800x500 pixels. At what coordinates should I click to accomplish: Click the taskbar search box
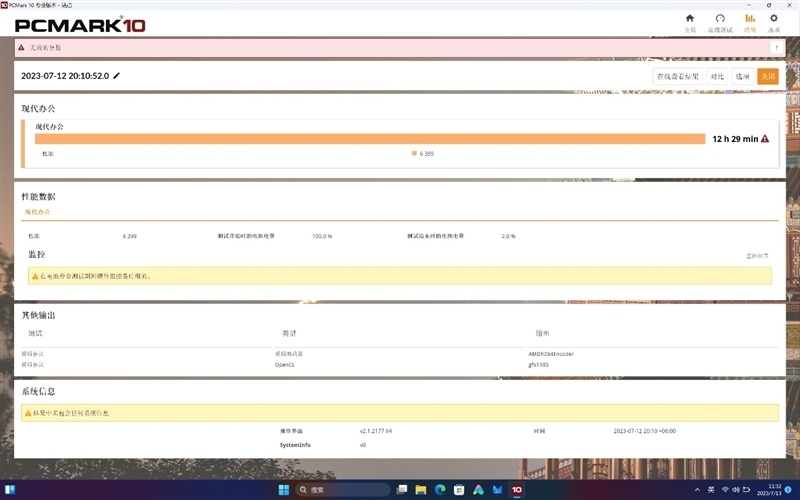[342, 490]
